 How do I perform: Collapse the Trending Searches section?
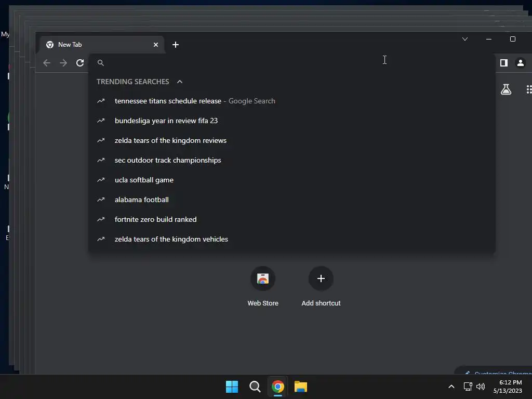click(x=180, y=82)
